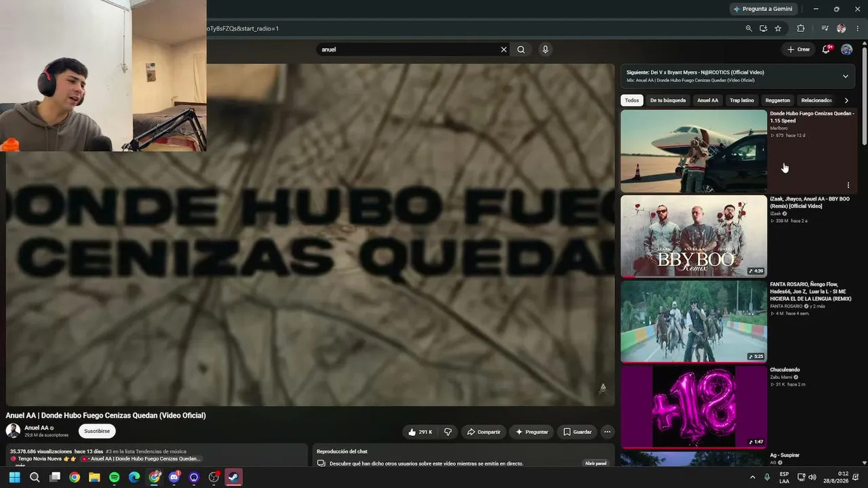Like the video with 291 K

point(420,432)
